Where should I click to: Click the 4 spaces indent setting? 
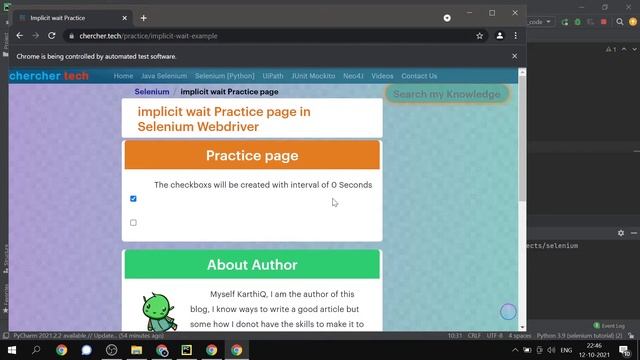(x=520, y=336)
